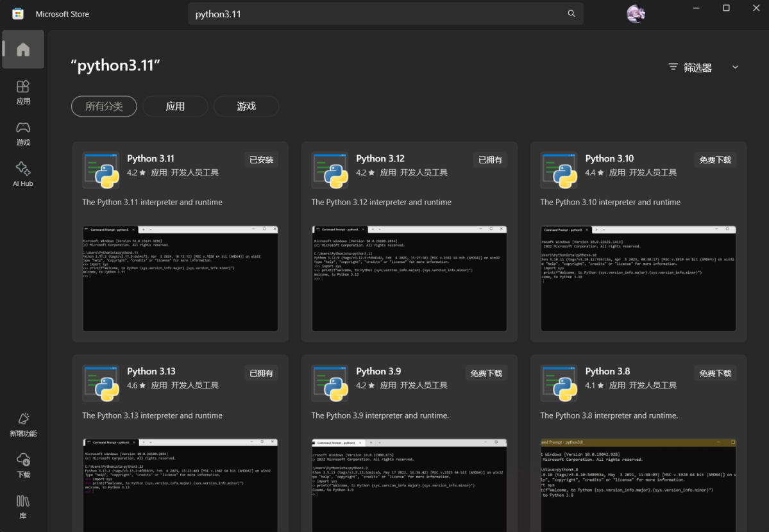Open the 游戏 (Games) sidebar section

click(23, 133)
